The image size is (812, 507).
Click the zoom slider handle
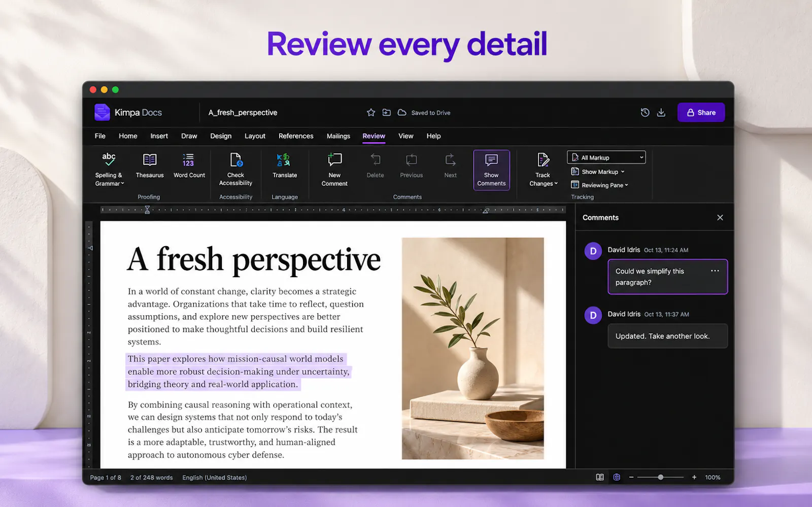pos(660,478)
